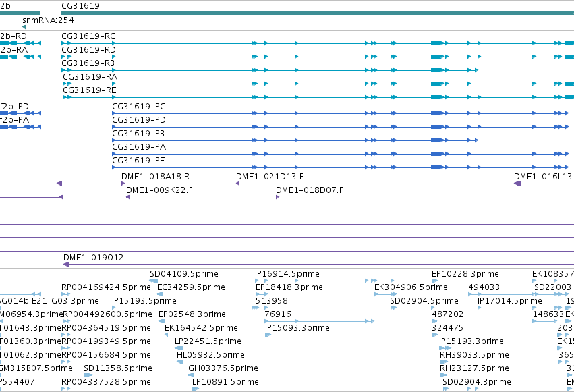Select protein CG31619-PE label
Image resolution: width=574 pixels, height=392 pixels.
click(138, 161)
